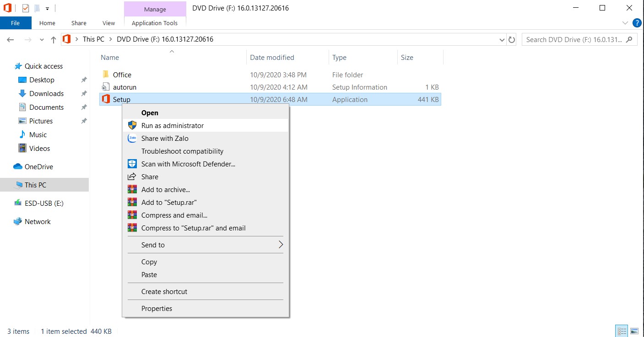This screenshot has width=644, height=337.
Task: Choose Run as administrator
Action: 206,126
